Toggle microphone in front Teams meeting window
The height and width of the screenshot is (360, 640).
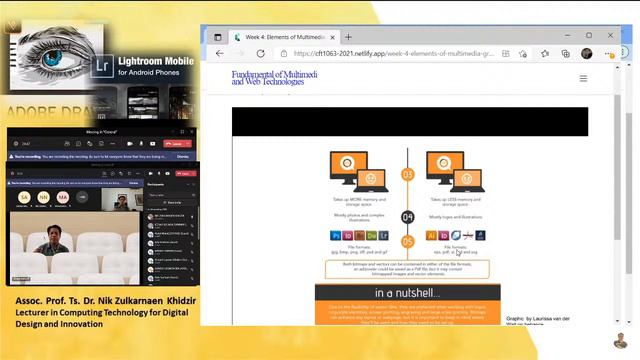[x=159, y=173]
